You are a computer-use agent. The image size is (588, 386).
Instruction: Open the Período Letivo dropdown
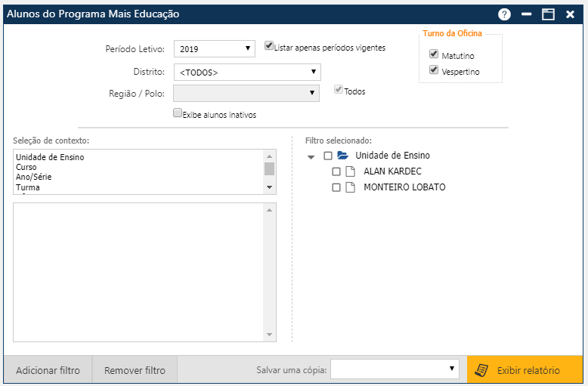pyautogui.click(x=215, y=49)
